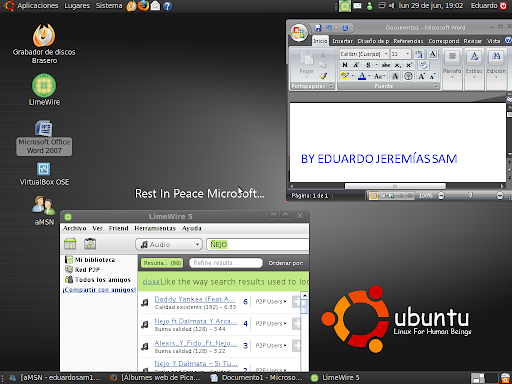Image resolution: width=512 pixels, height=384 pixels.
Task: Open the font size 11 dropdown
Action: point(408,54)
